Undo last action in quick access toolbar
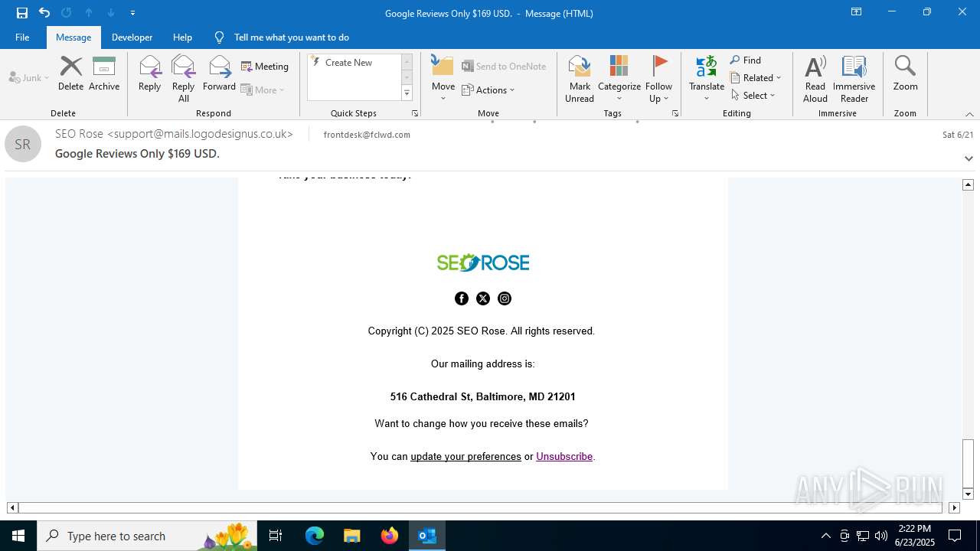Image resolution: width=980 pixels, height=551 pixels. pos(44,13)
